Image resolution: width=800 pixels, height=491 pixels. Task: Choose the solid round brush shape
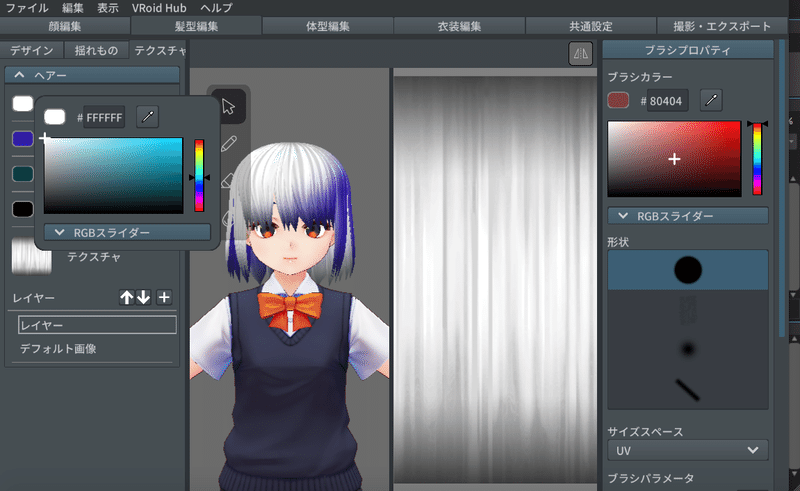(x=688, y=270)
